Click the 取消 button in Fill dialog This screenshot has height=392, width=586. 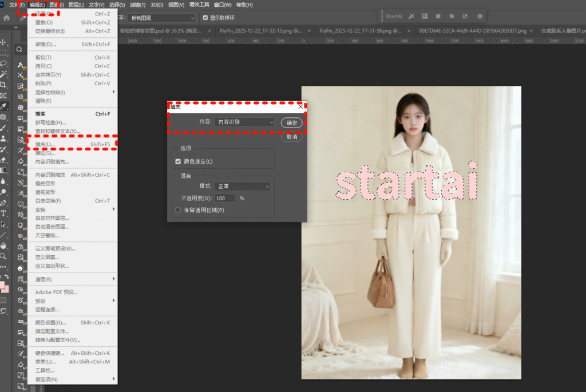coord(292,137)
